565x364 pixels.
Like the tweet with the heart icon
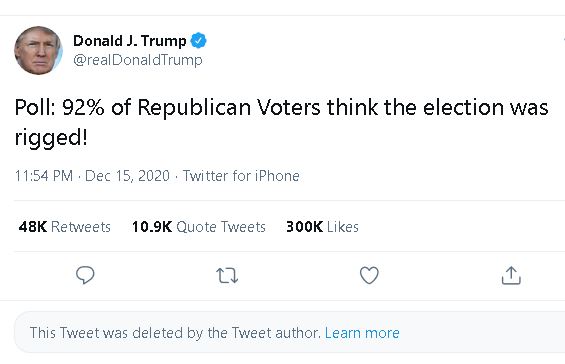(369, 275)
